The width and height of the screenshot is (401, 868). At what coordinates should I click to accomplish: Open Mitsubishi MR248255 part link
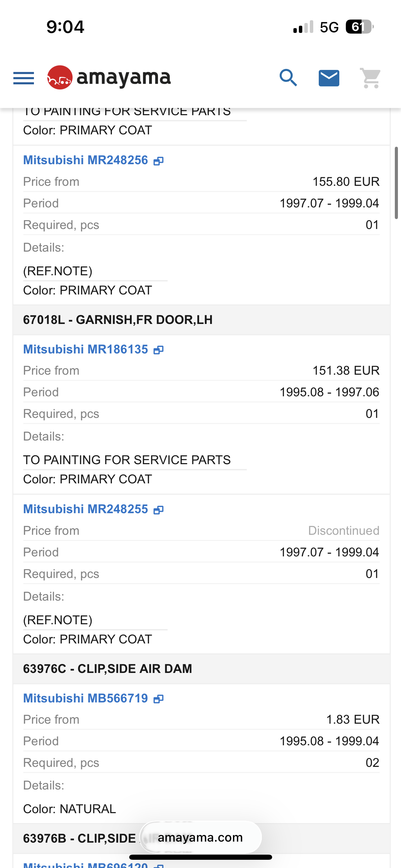[x=86, y=509]
